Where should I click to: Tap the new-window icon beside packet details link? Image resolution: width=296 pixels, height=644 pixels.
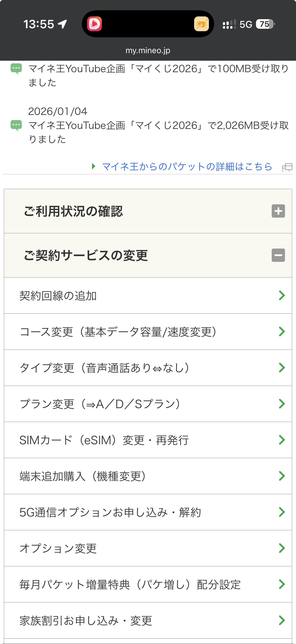(x=287, y=167)
